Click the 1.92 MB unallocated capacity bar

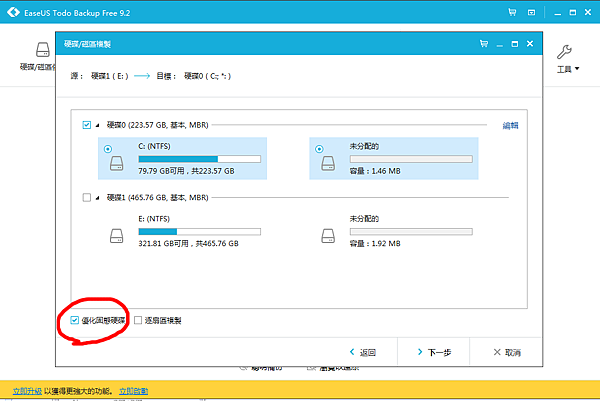(411, 231)
